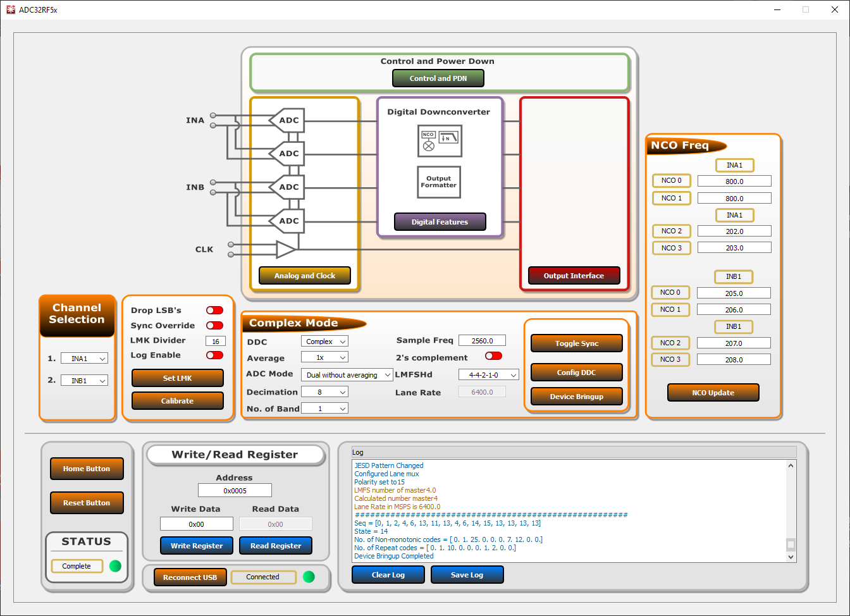The height and width of the screenshot is (616, 850).
Task: Enable the Drop LSB's toggle
Action: coord(214,310)
